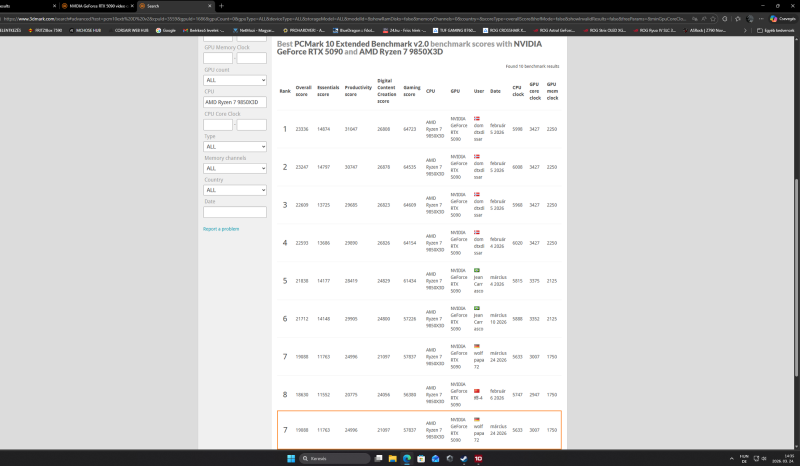Click the GPU Memory Clock maximum field

[x=252, y=58]
